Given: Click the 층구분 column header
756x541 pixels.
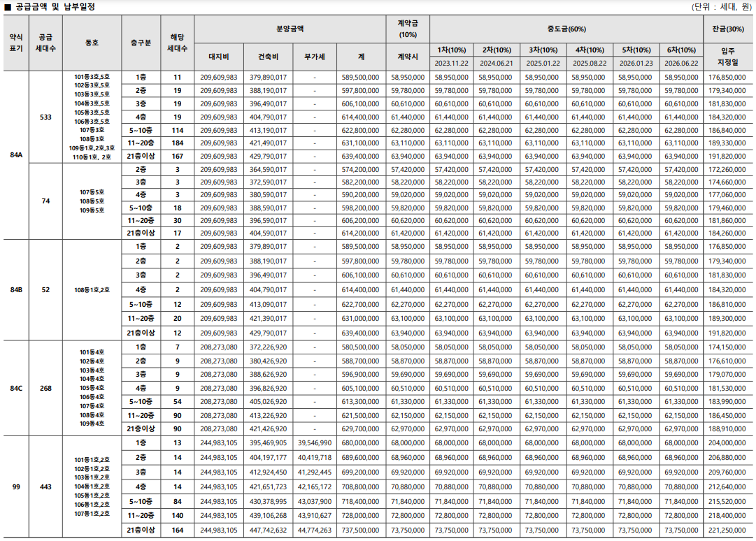Looking at the screenshot, I should [x=141, y=43].
